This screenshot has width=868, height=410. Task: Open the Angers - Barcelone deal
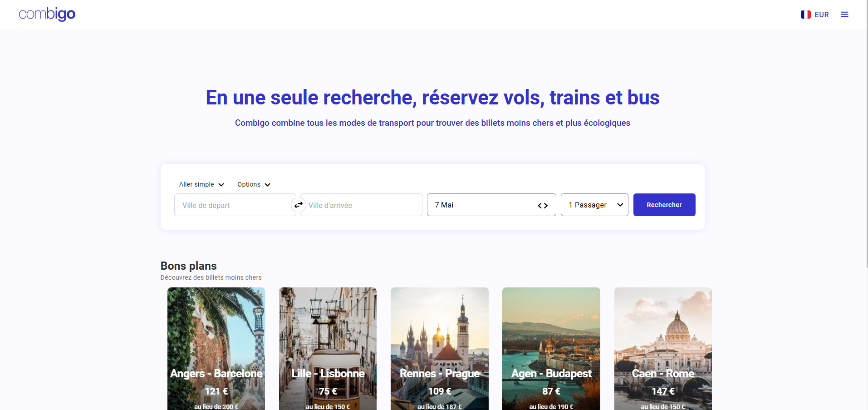click(216, 349)
